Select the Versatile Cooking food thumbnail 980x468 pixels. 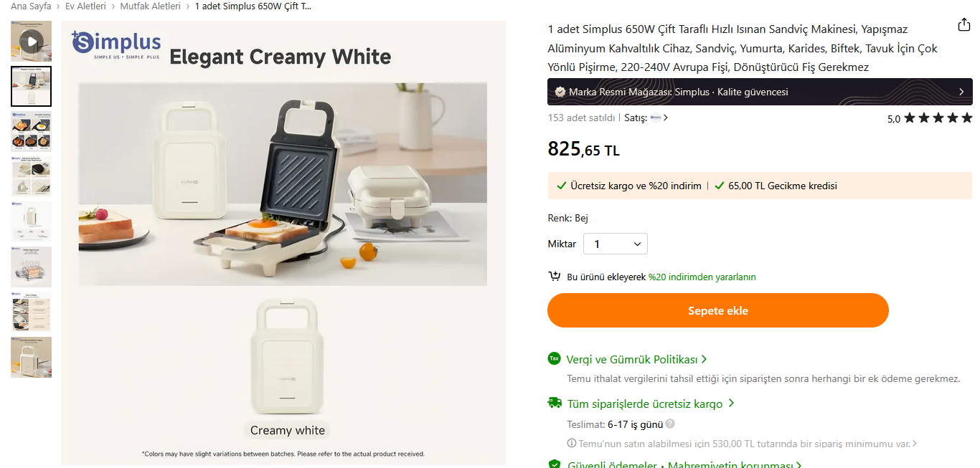point(31,131)
